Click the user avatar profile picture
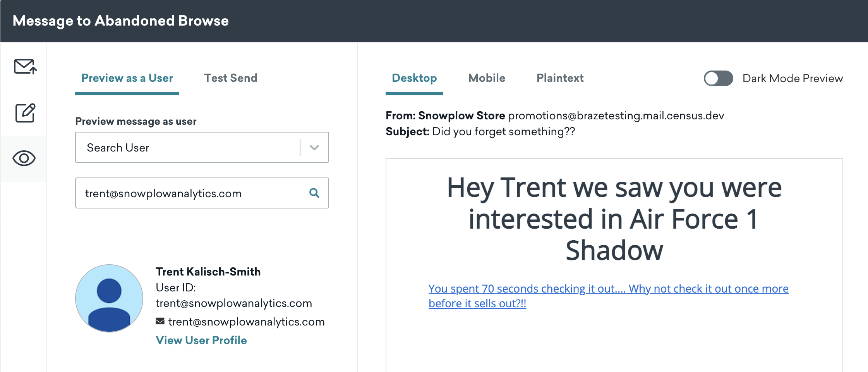The width and height of the screenshot is (868, 372). point(109,298)
